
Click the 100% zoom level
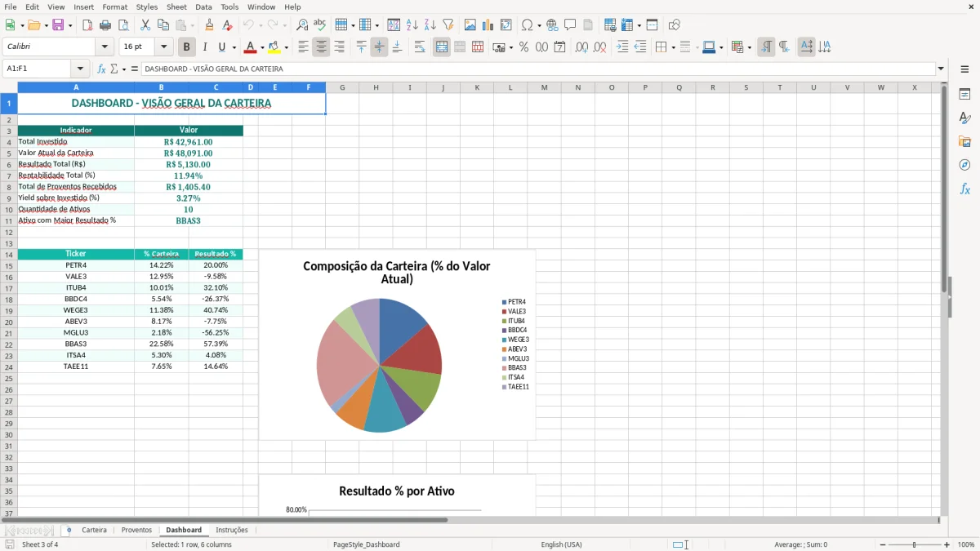coord(966,544)
